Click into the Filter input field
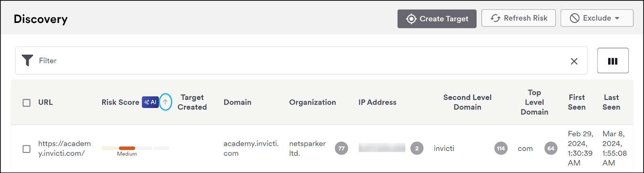The height and width of the screenshot is (173, 644). coord(301,61)
